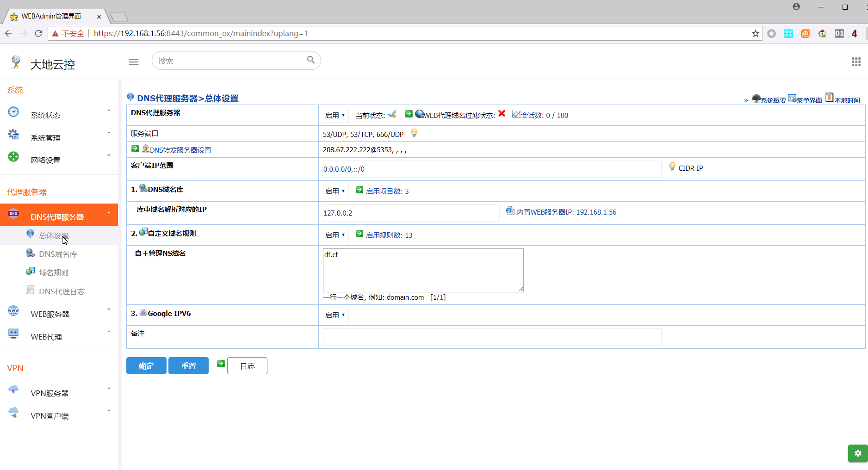
Task: Select DNS域名库 in the sidebar
Action: pos(58,254)
